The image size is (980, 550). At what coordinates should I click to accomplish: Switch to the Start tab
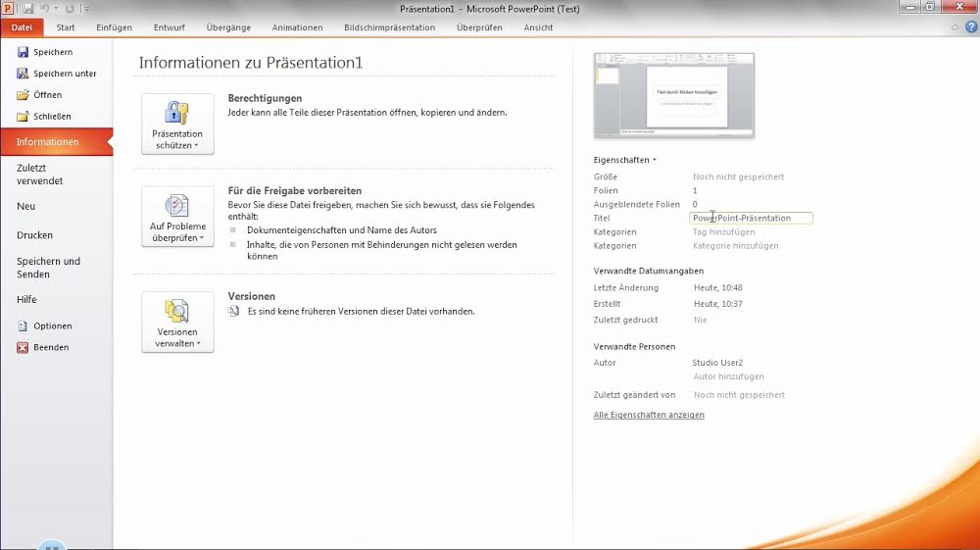click(66, 27)
